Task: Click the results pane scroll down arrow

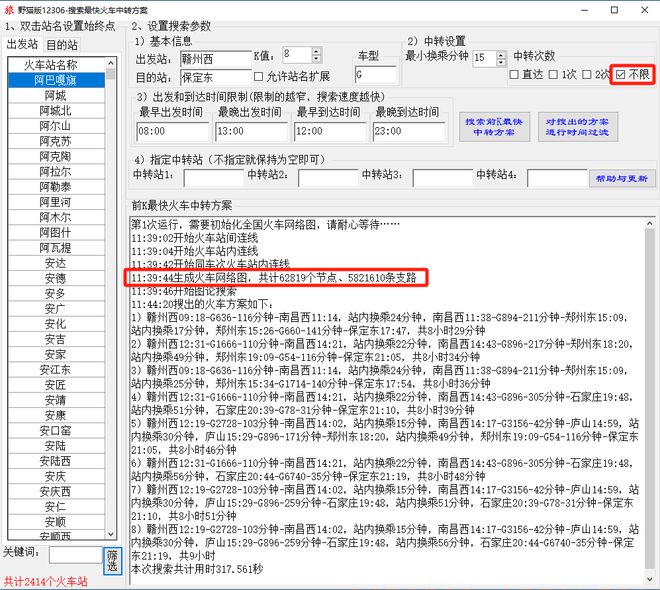Action: 649,579
